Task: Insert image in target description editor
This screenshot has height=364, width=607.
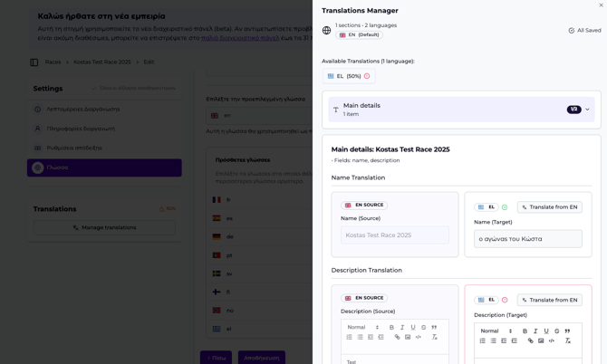Action: coord(541,341)
